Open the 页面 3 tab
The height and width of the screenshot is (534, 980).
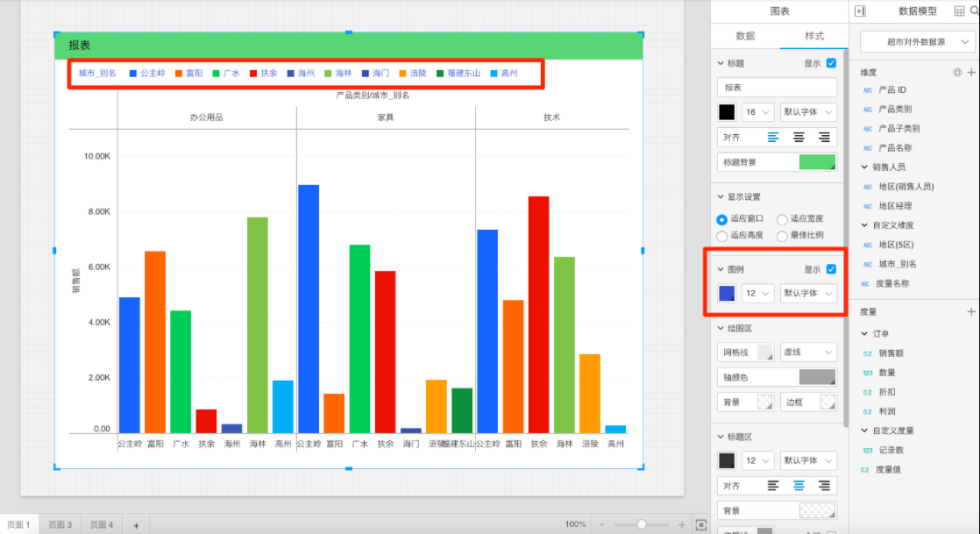pos(60,524)
